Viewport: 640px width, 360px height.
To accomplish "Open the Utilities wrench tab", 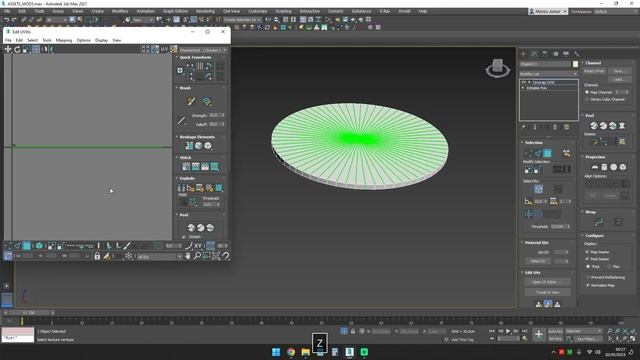I will (x=577, y=54).
